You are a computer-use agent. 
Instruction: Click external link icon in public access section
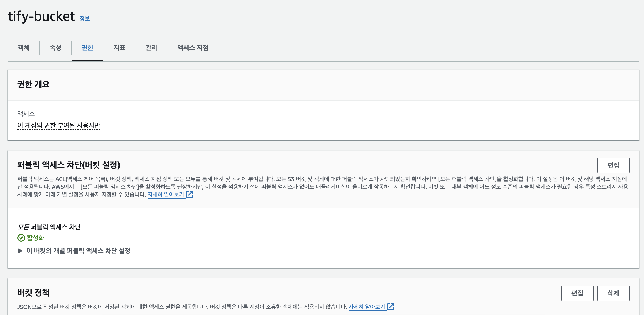coord(189,194)
